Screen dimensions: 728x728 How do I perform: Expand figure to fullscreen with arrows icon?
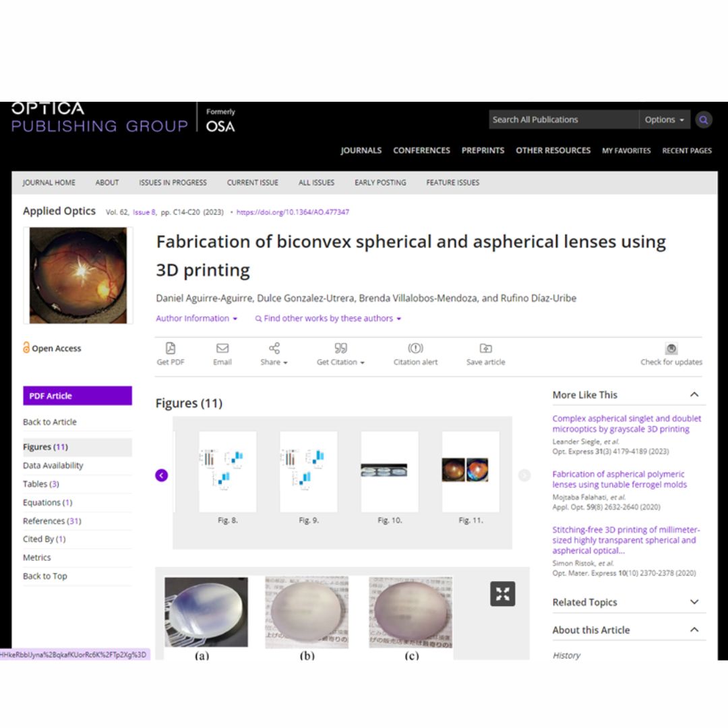click(x=502, y=593)
